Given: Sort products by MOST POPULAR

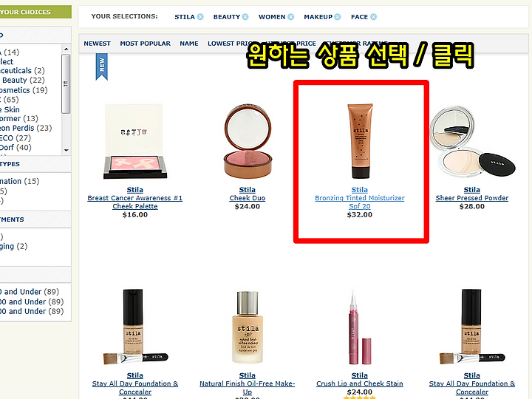Looking at the screenshot, I should (146, 44).
